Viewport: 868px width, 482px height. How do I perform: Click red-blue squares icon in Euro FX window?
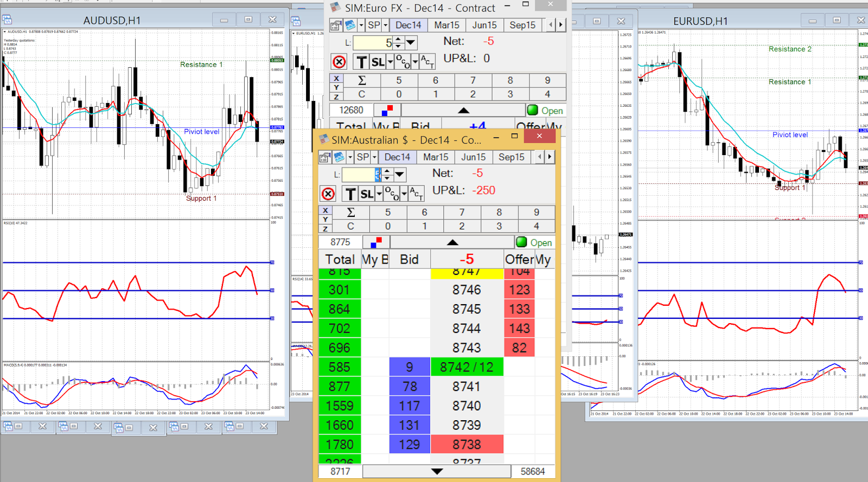click(x=387, y=110)
